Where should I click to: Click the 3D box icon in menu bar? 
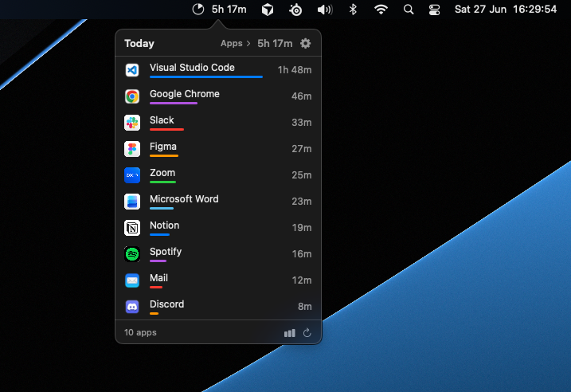268,10
